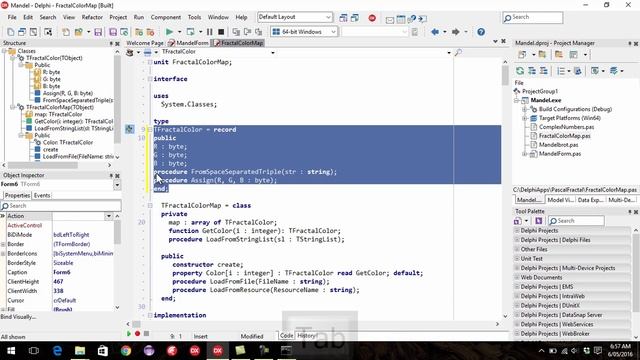This screenshot has height=360, width=640.
Task: Select FractalColorMap.pas in Project Manager
Action: click(x=564, y=136)
